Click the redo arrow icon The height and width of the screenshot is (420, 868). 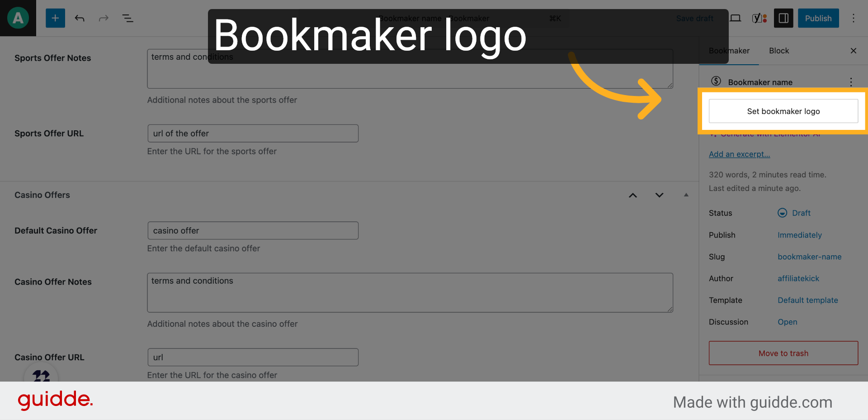104,18
